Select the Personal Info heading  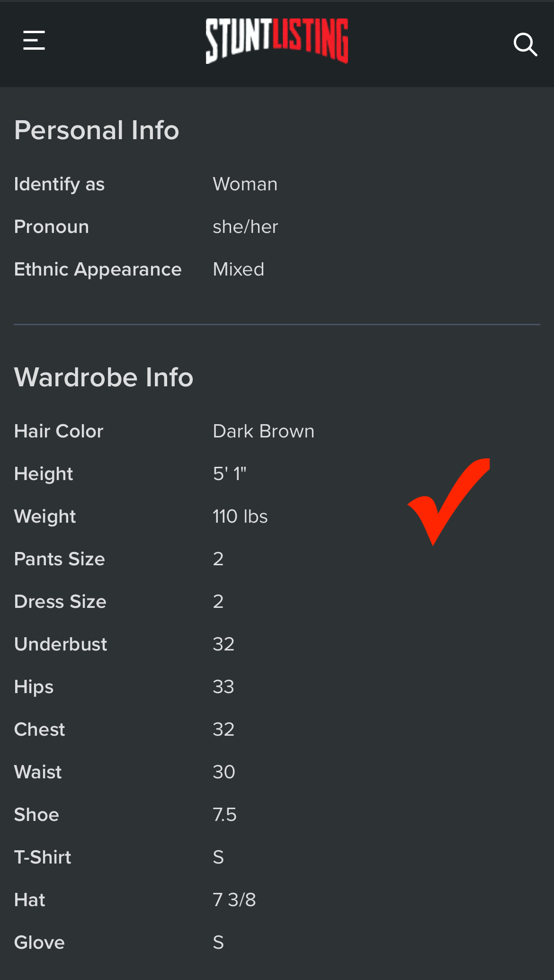tap(97, 130)
